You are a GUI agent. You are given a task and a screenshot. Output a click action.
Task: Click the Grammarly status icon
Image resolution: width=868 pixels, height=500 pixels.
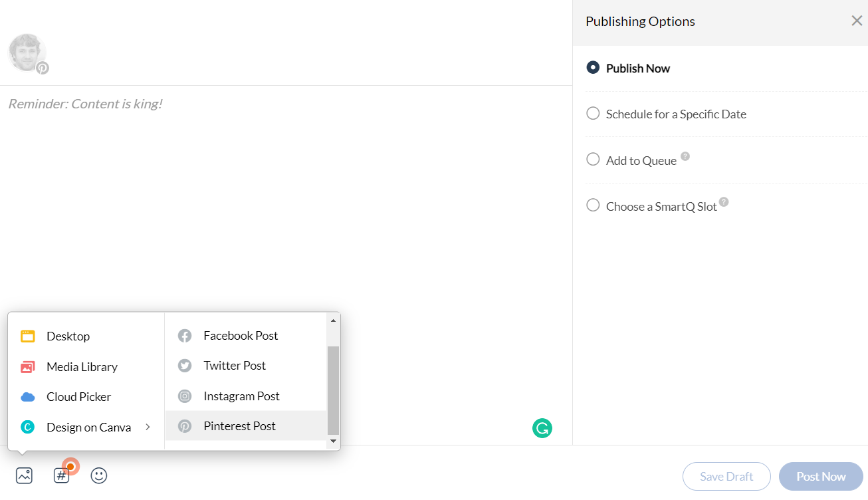pyautogui.click(x=542, y=428)
